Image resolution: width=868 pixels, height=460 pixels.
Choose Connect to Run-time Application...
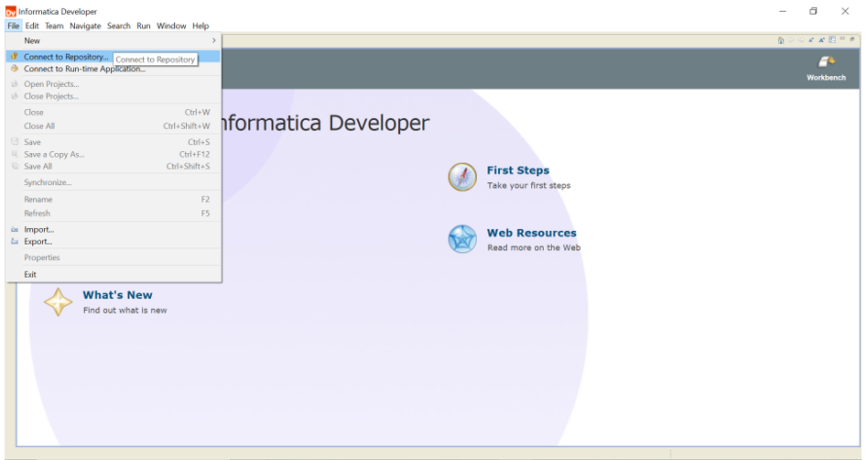[x=113, y=69]
